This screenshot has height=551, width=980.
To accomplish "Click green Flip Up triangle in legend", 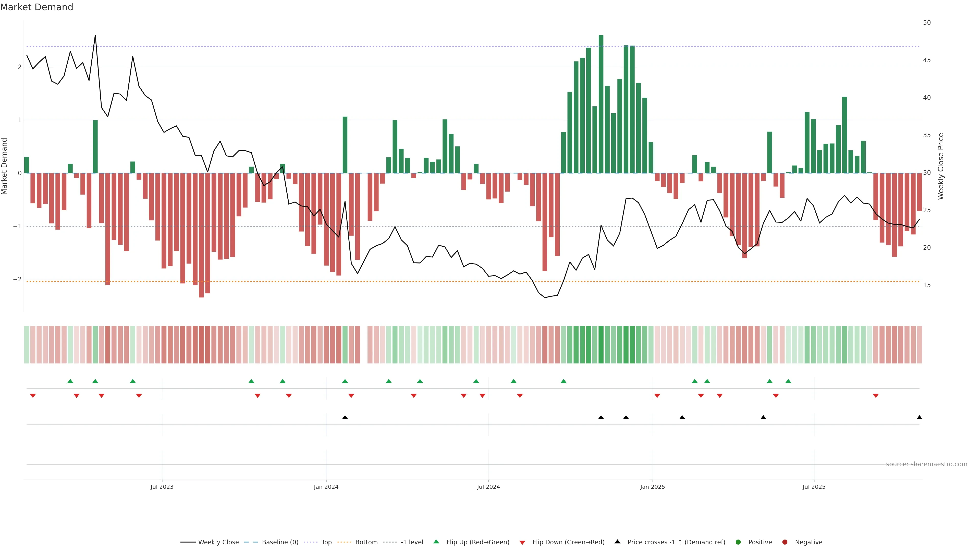I will click(436, 542).
